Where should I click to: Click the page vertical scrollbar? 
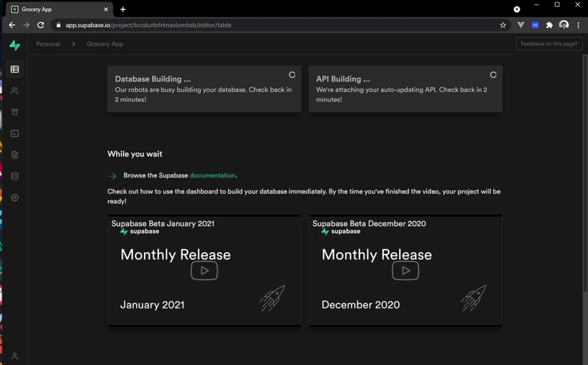tap(585, 173)
